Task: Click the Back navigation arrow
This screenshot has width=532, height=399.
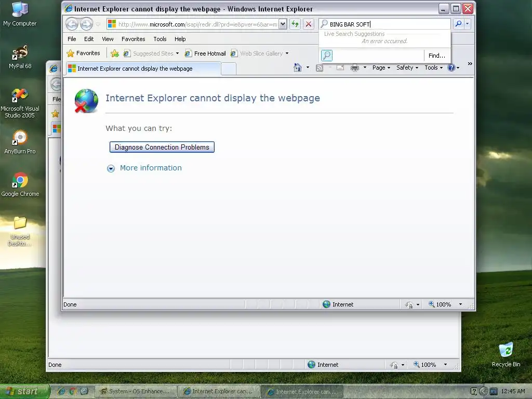Action: coord(72,24)
